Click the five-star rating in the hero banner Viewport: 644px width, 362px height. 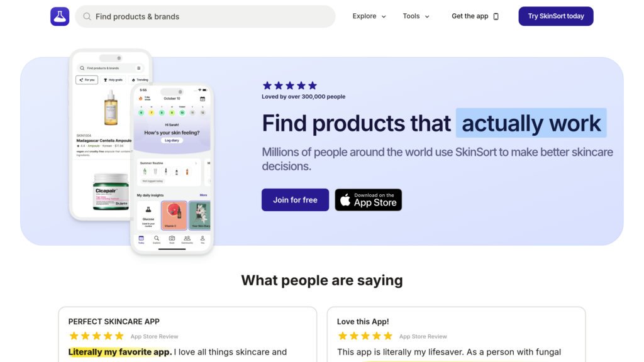289,85
